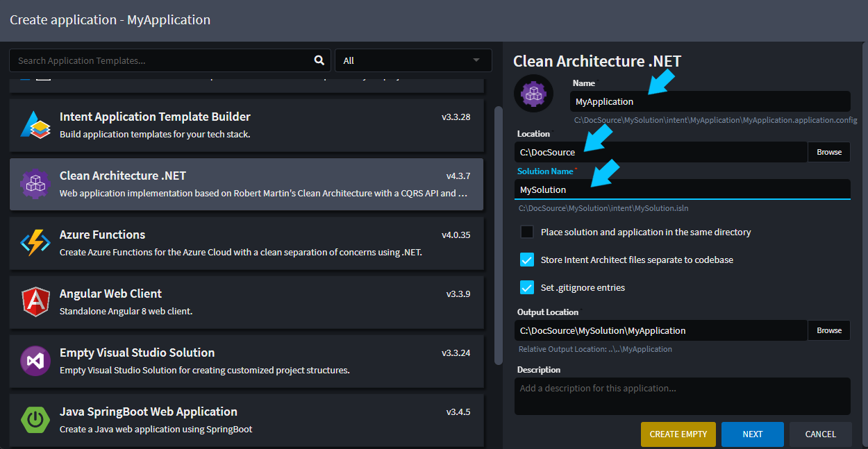Click the Azure Functions lightning icon
This screenshot has width=868, height=449.
pyautogui.click(x=35, y=243)
